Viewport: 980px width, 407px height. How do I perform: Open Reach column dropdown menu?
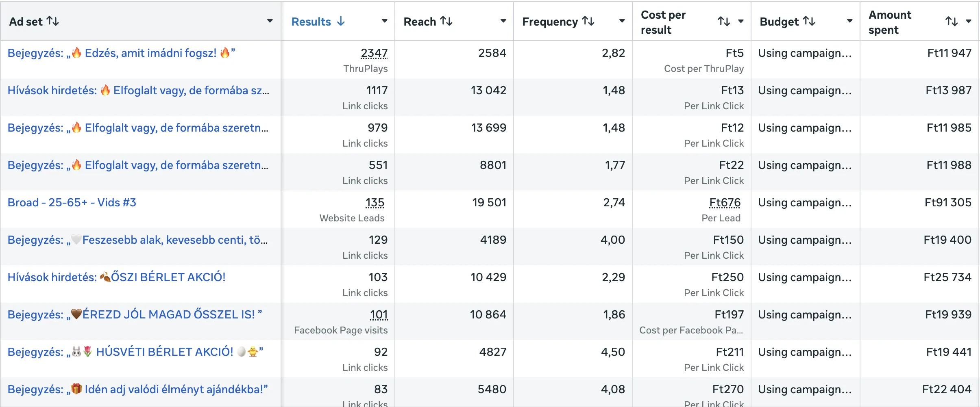503,21
